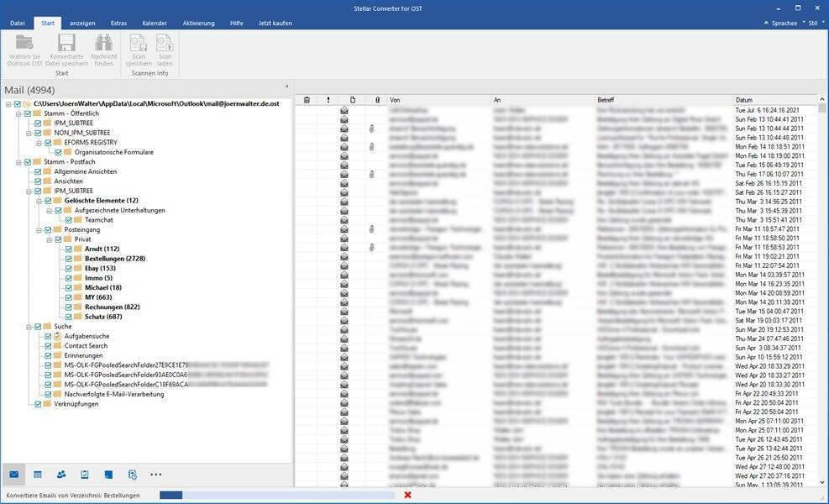Switch to the Aktivierung tab
The width and height of the screenshot is (829, 504).
pyautogui.click(x=198, y=23)
